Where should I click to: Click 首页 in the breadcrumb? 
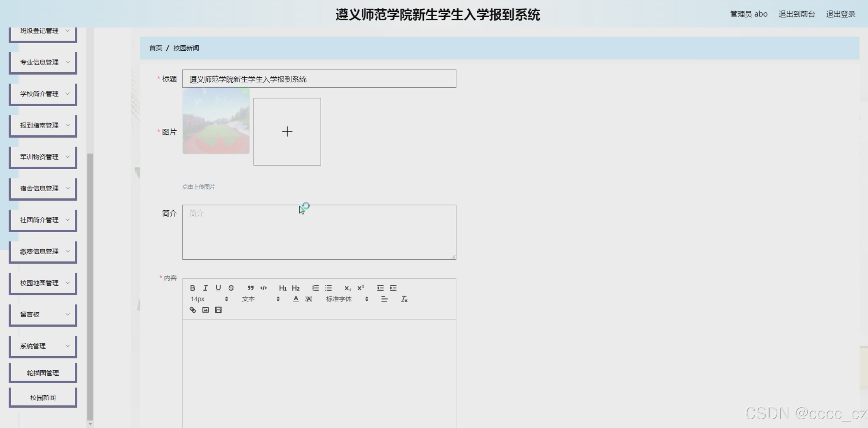click(156, 48)
